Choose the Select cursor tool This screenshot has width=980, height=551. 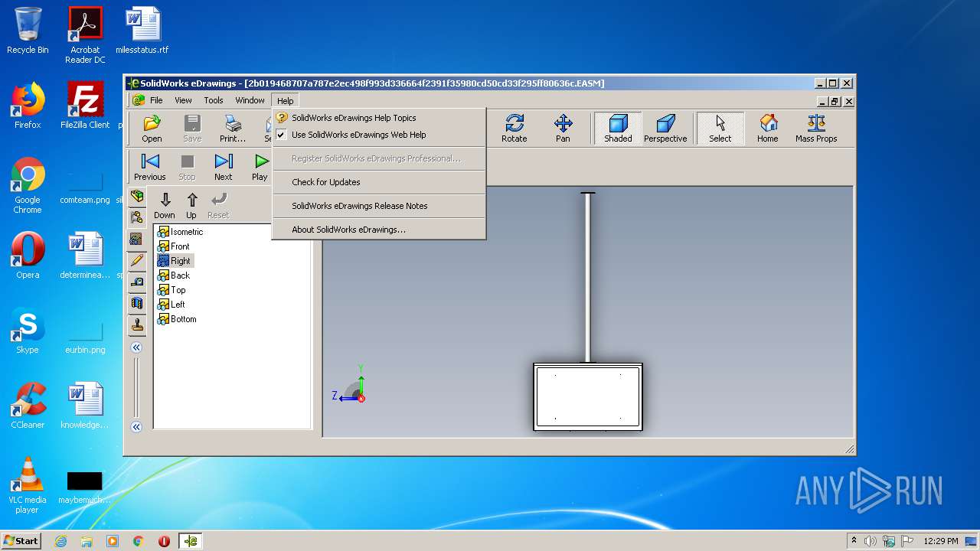tap(720, 129)
